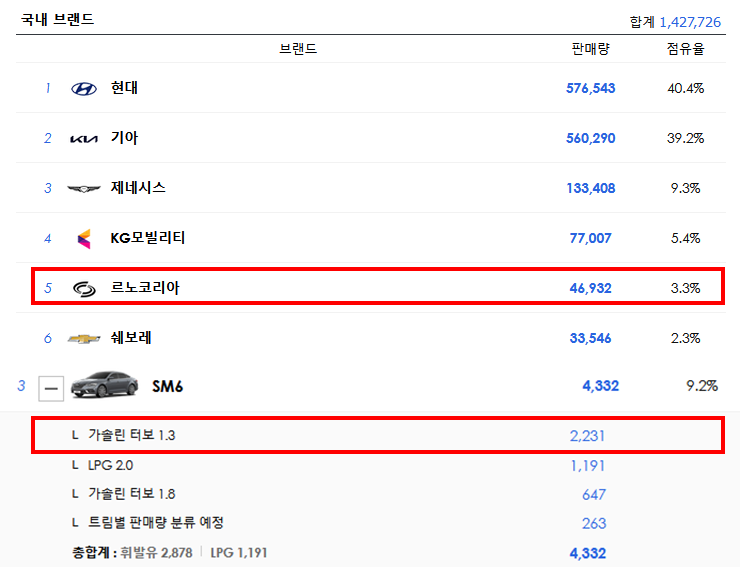Click the 브랜드 column header

point(298,49)
